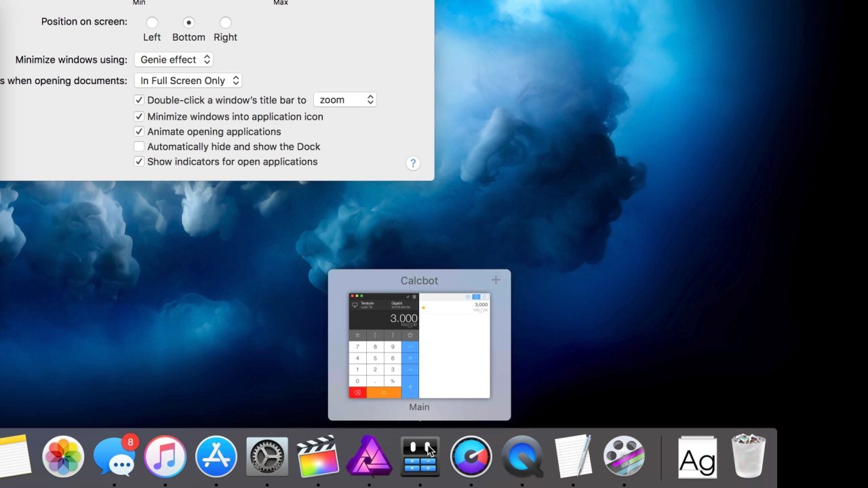Click the Calcbot dock icon
The height and width of the screenshot is (488, 868).
tap(420, 456)
